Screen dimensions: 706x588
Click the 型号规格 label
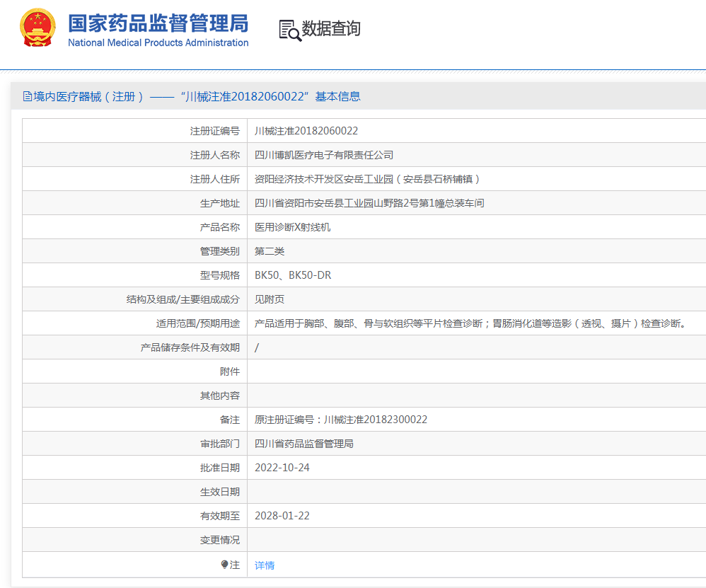tap(220, 275)
